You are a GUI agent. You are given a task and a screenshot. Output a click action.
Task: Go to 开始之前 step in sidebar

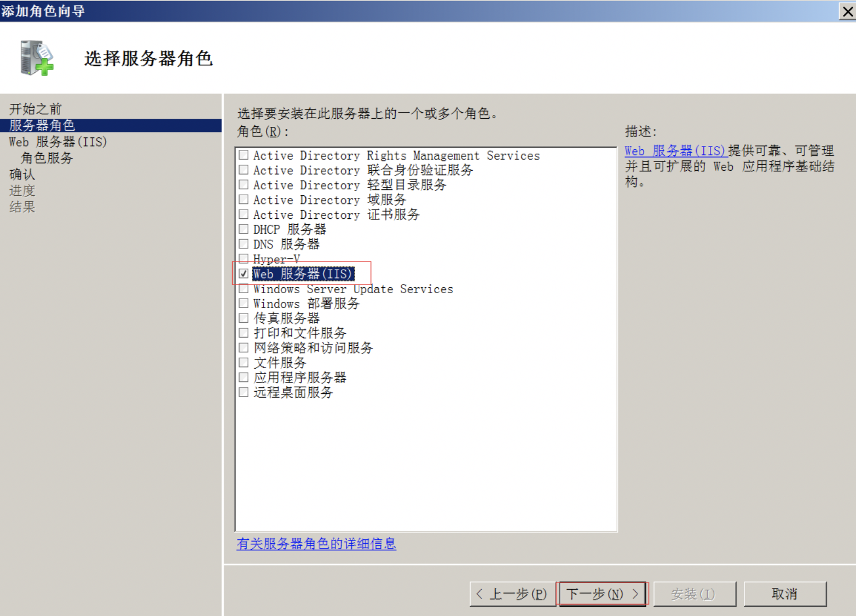click(36, 109)
